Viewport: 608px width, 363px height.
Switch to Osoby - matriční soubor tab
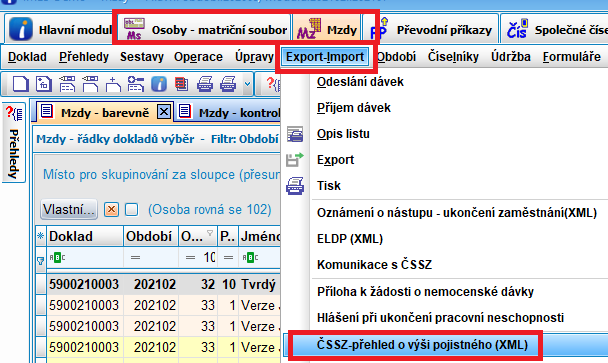coord(206,29)
